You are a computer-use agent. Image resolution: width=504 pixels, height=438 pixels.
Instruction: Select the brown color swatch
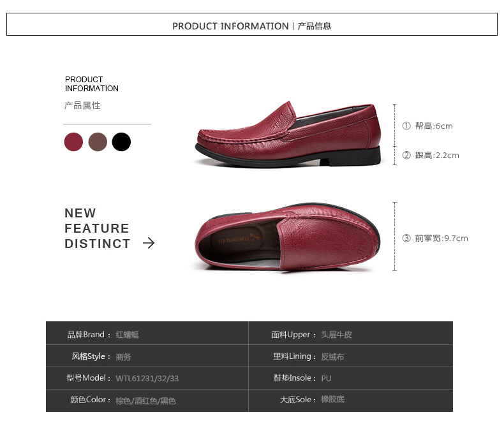(98, 142)
